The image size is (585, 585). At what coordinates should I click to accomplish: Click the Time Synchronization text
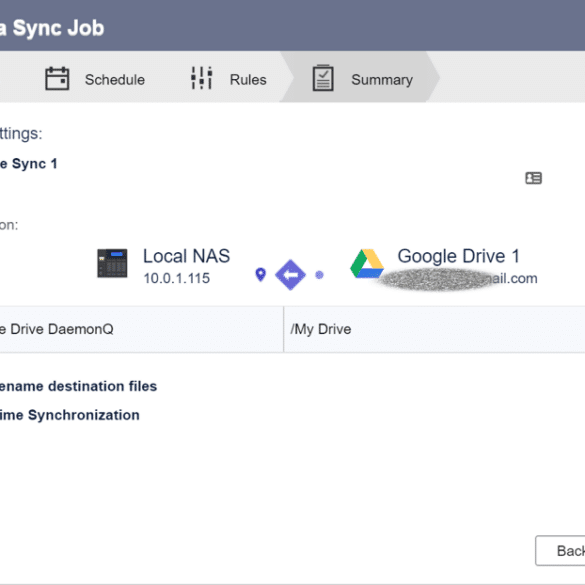click(x=70, y=415)
